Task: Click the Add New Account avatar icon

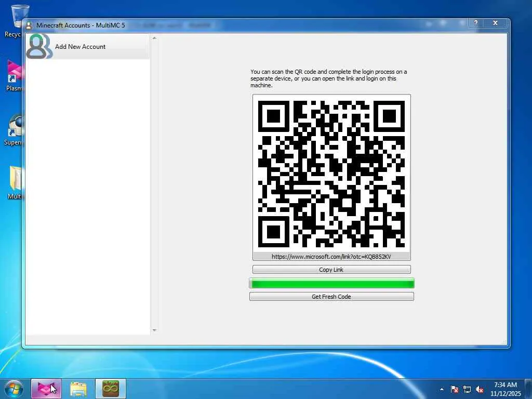Action: point(39,46)
